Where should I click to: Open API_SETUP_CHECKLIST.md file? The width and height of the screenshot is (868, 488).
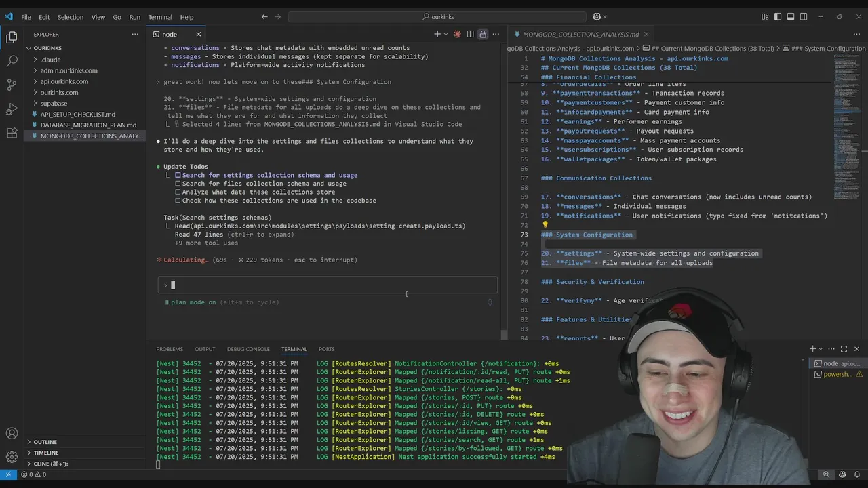[x=77, y=114]
